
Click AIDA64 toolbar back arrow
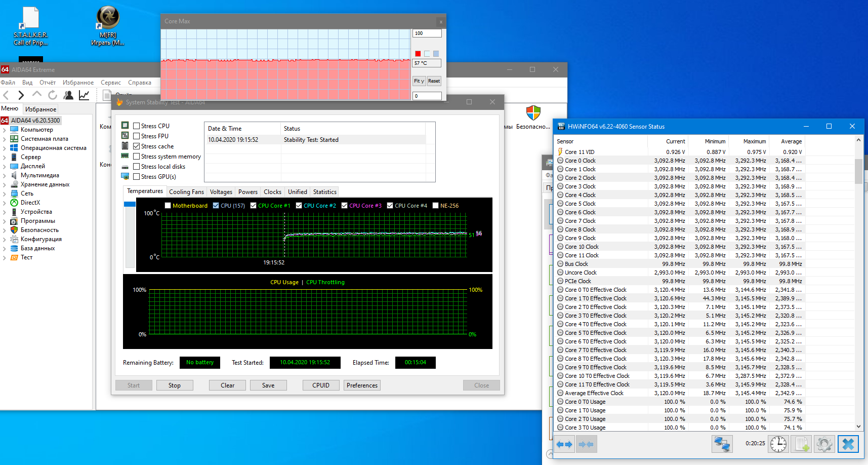coord(6,95)
